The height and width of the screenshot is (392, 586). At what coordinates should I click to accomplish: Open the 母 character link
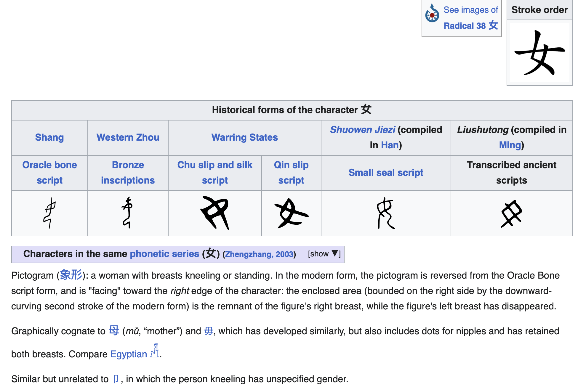tap(114, 330)
